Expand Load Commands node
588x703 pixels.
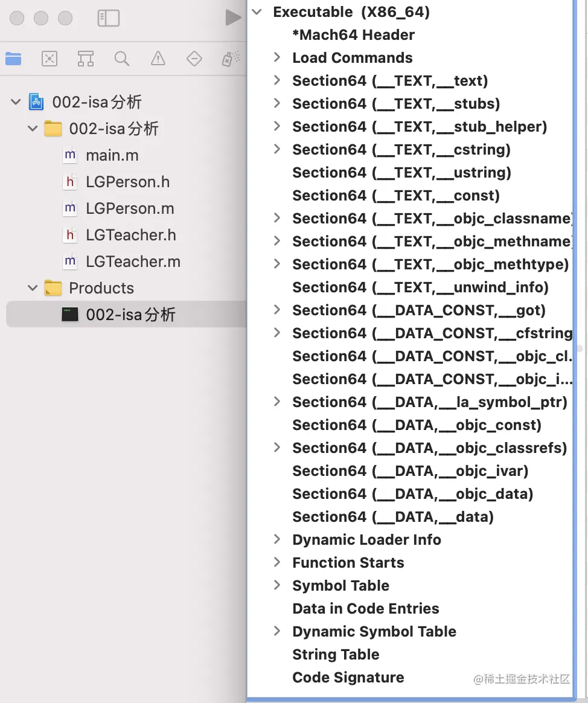pyautogui.click(x=277, y=57)
